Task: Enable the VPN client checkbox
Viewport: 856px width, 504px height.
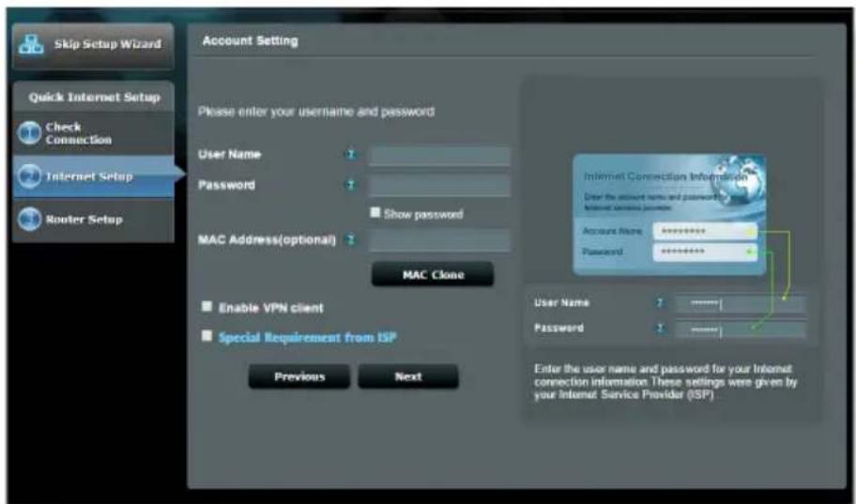Action: (206, 306)
